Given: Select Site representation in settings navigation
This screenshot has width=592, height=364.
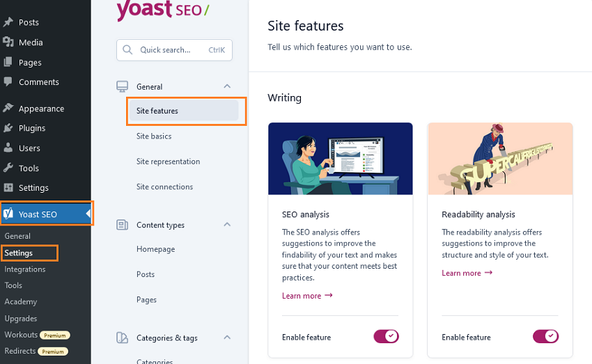Looking at the screenshot, I should (x=168, y=161).
